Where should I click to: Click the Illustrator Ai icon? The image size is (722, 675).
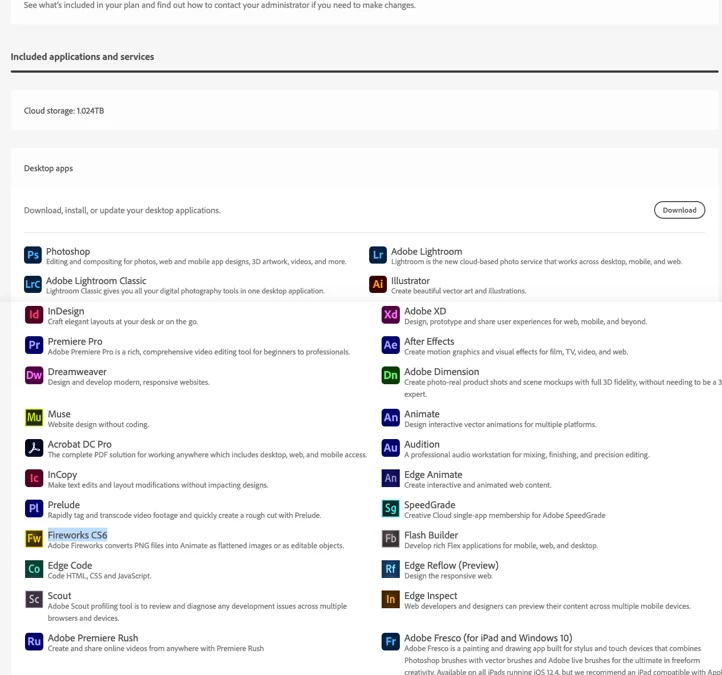coord(378,284)
